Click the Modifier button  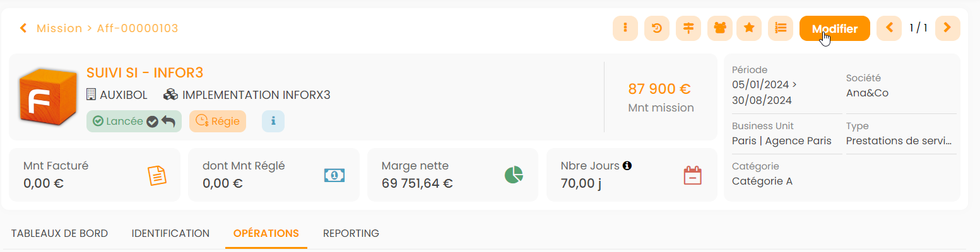[x=834, y=28]
